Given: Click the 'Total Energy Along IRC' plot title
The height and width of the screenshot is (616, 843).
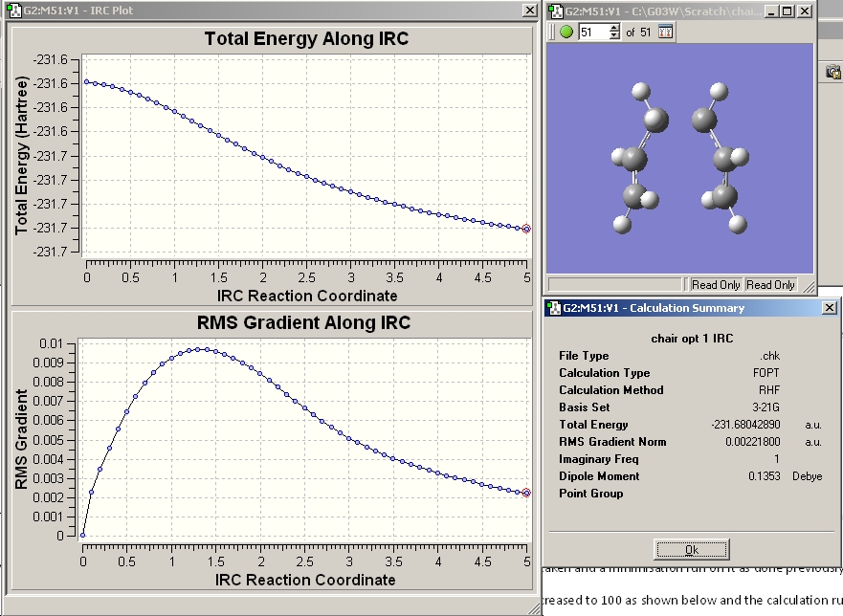Looking at the screenshot, I should click(306, 38).
